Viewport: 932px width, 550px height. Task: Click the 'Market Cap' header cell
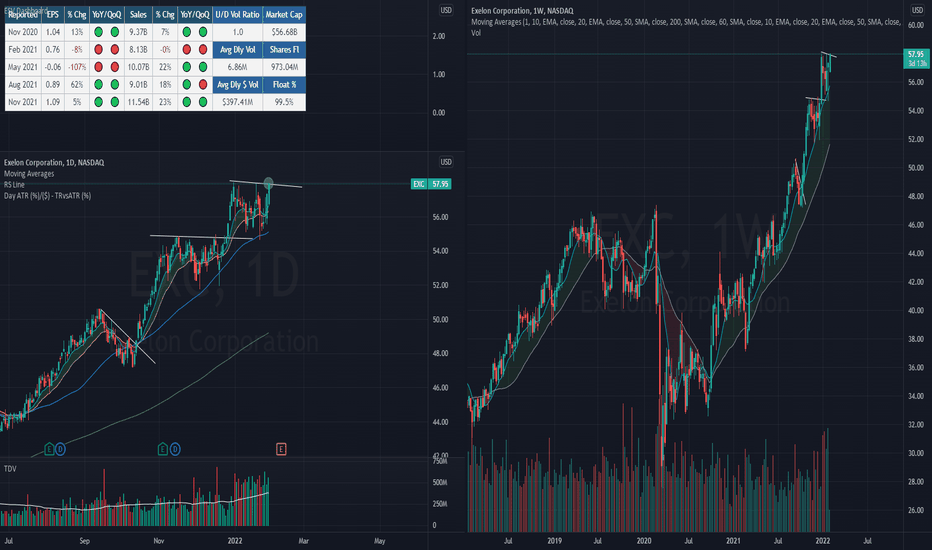(284, 14)
